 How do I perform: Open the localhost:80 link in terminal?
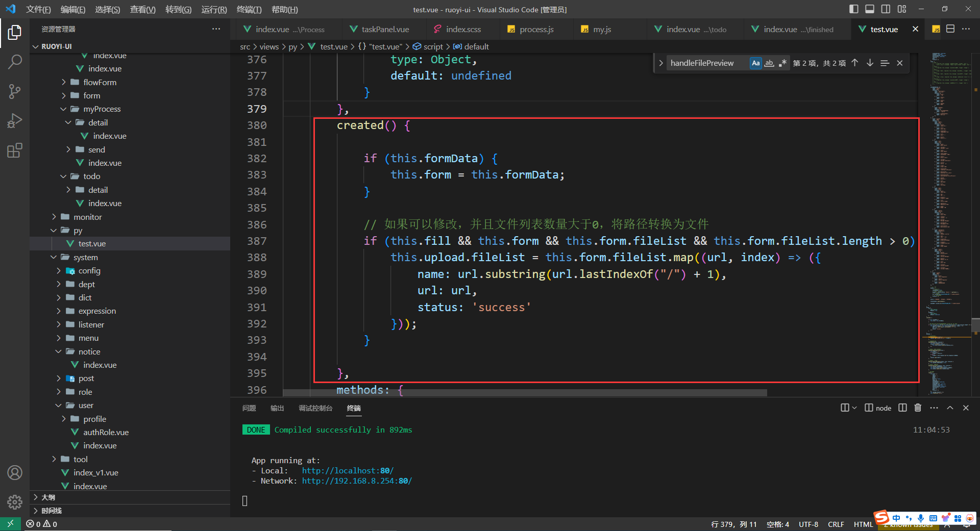[x=348, y=471]
